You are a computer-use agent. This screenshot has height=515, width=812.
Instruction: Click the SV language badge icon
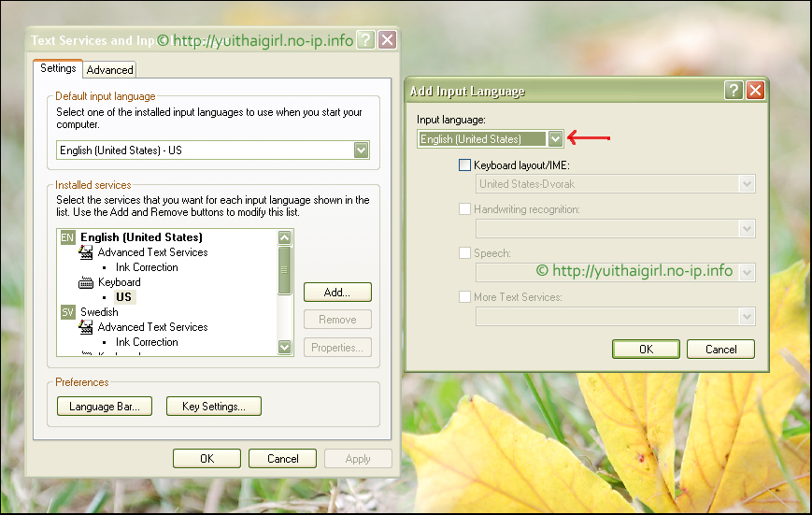67,312
